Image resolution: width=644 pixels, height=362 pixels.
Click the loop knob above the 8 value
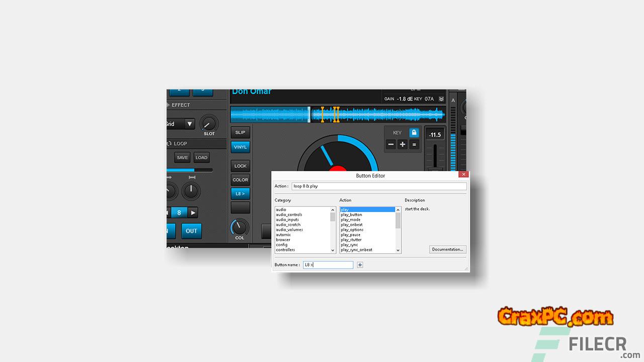(x=191, y=191)
